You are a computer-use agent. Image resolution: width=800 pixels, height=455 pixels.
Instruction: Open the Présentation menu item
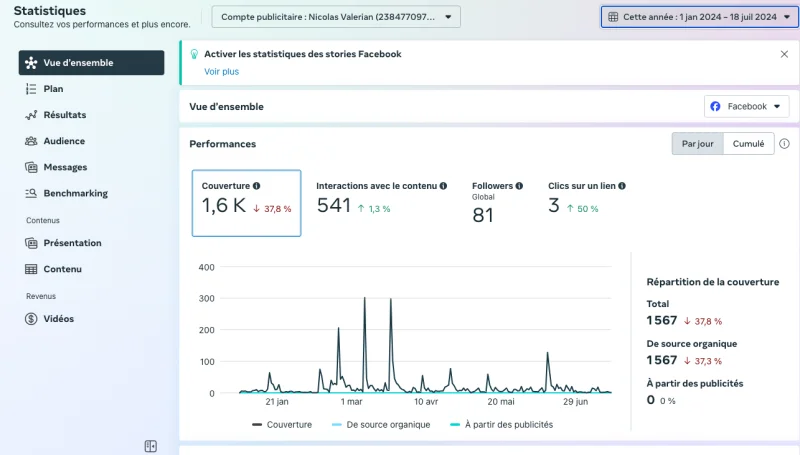coord(72,243)
